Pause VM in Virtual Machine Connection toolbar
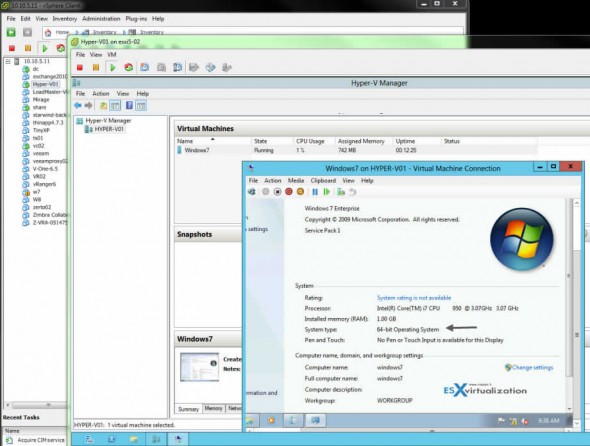Viewport: 590px width, 446px height. [315, 192]
